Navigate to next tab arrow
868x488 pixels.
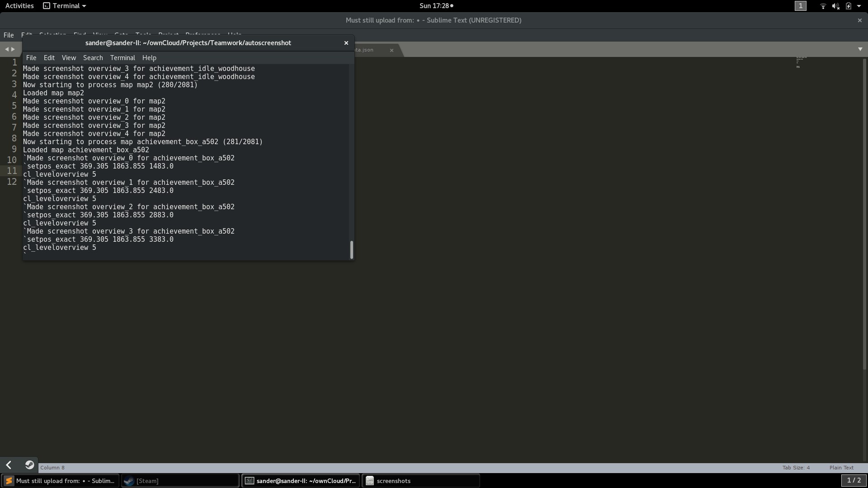(x=13, y=49)
